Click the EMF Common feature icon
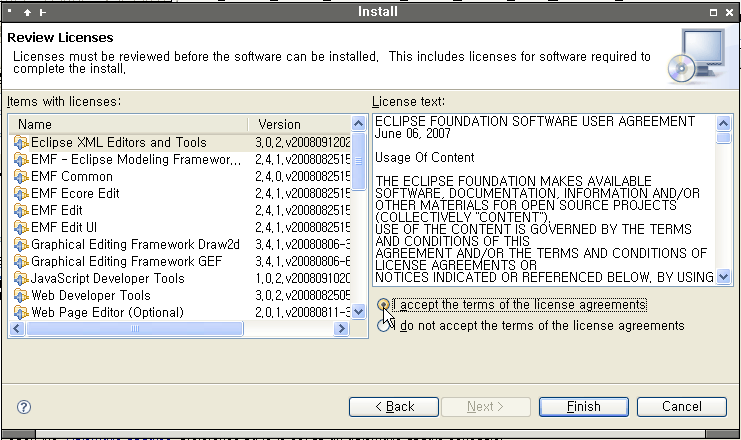The image size is (741, 440). point(21,176)
